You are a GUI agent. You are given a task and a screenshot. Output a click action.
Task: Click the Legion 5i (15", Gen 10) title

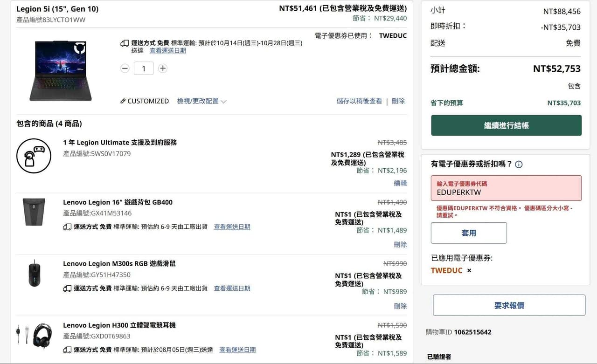click(x=57, y=9)
